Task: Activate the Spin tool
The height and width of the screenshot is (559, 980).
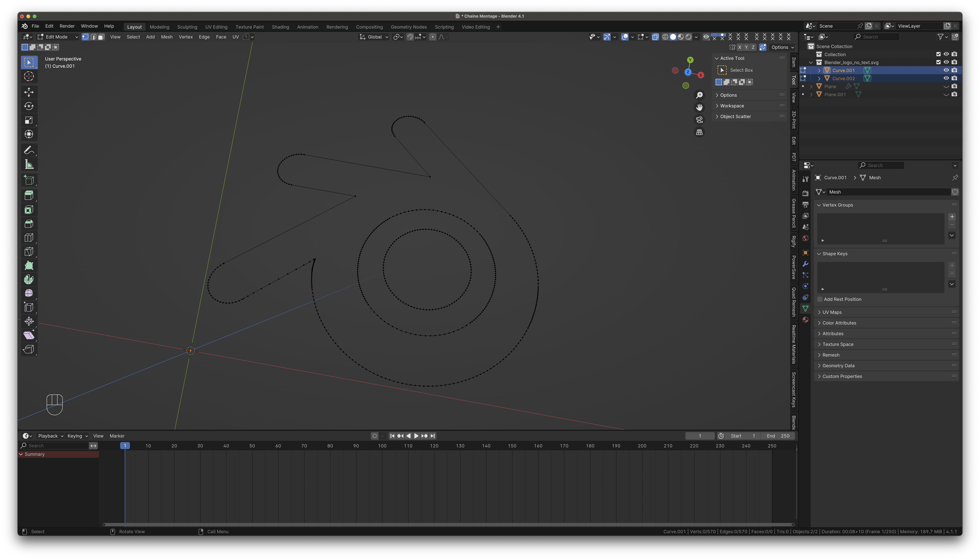Action: click(29, 279)
